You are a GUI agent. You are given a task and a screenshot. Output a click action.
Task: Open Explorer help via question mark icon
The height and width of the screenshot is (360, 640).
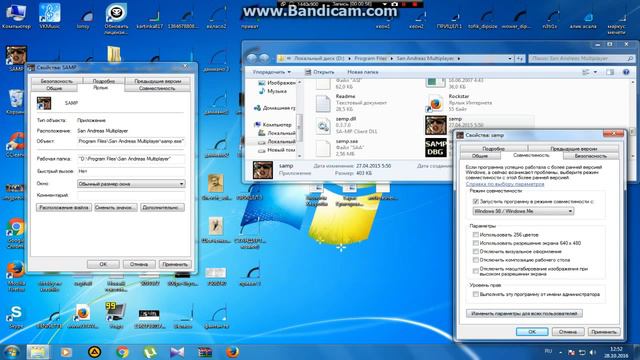(626, 72)
